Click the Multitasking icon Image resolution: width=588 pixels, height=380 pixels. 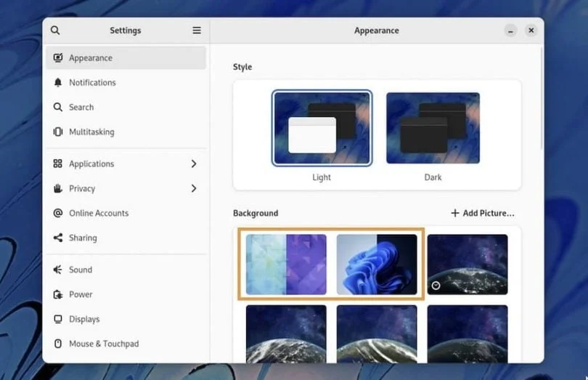pyautogui.click(x=58, y=132)
